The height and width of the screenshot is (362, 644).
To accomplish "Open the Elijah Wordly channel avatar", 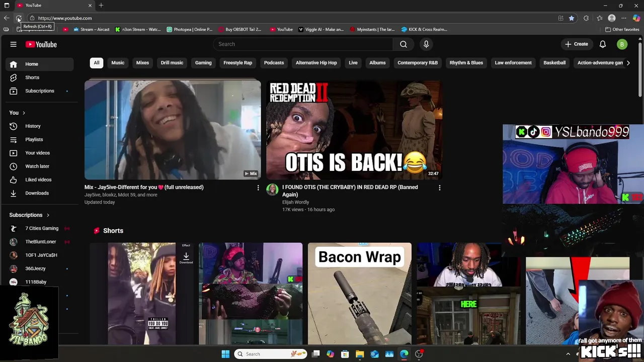I will [272, 190].
